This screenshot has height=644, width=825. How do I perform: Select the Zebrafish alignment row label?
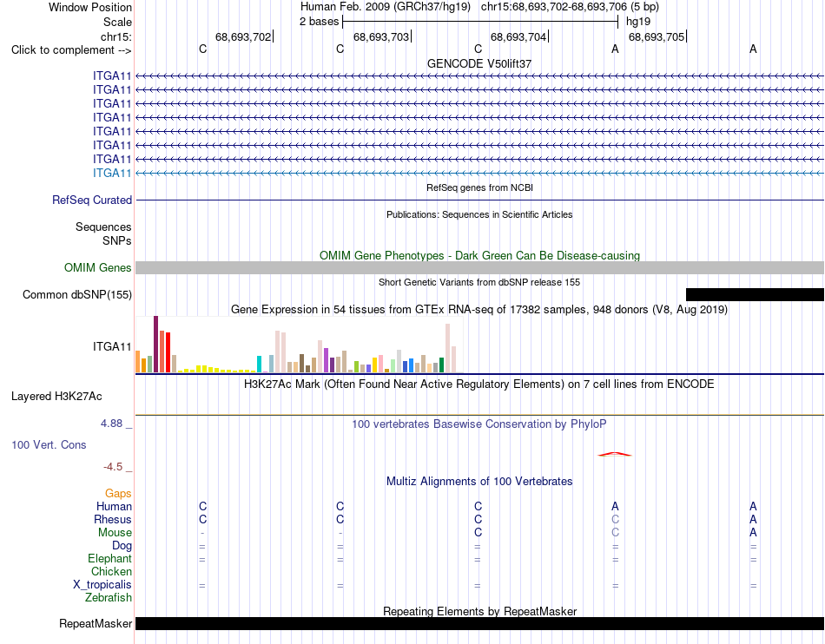pos(109,598)
